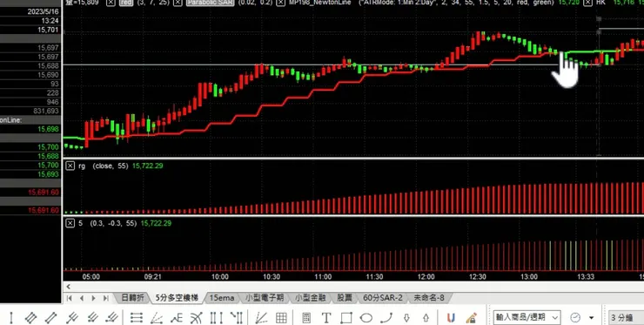
Task: Click the MP198_NewtonLine indicator label
Action: 319,3
